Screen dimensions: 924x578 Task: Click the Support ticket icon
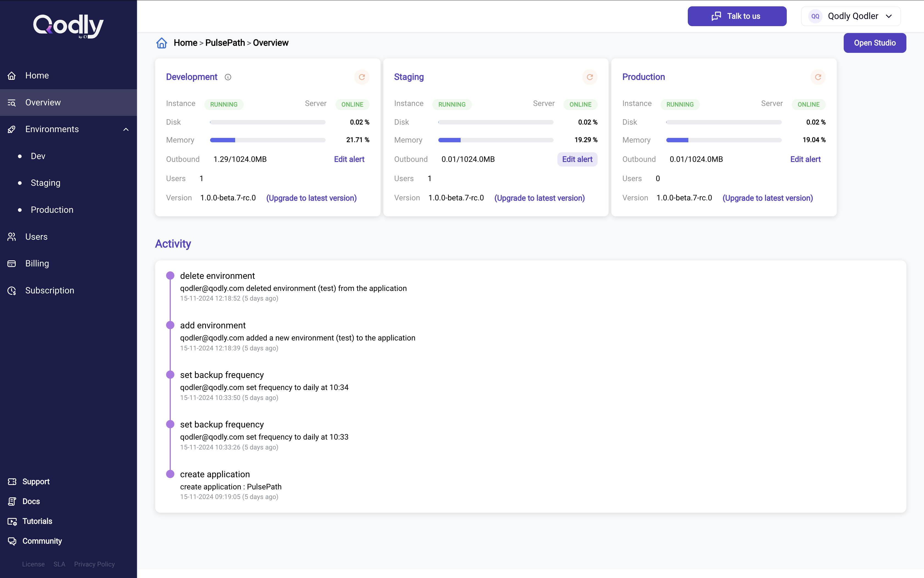12,482
